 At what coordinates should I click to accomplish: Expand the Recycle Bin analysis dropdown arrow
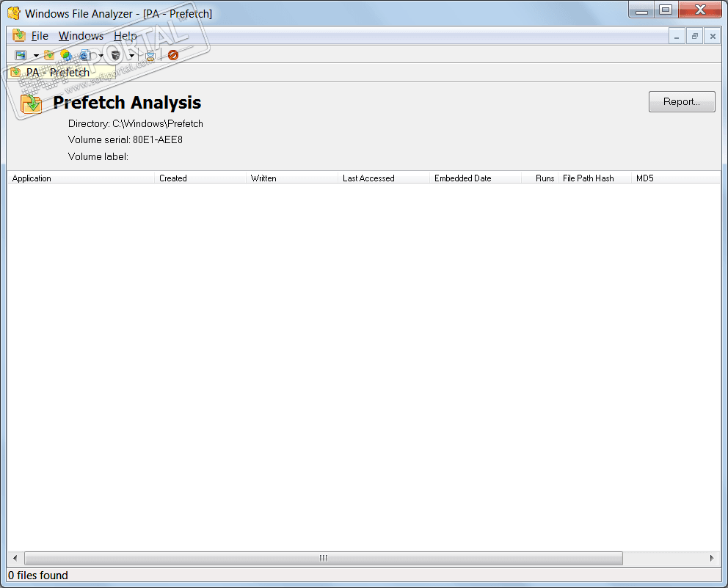(x=132, y=56)
